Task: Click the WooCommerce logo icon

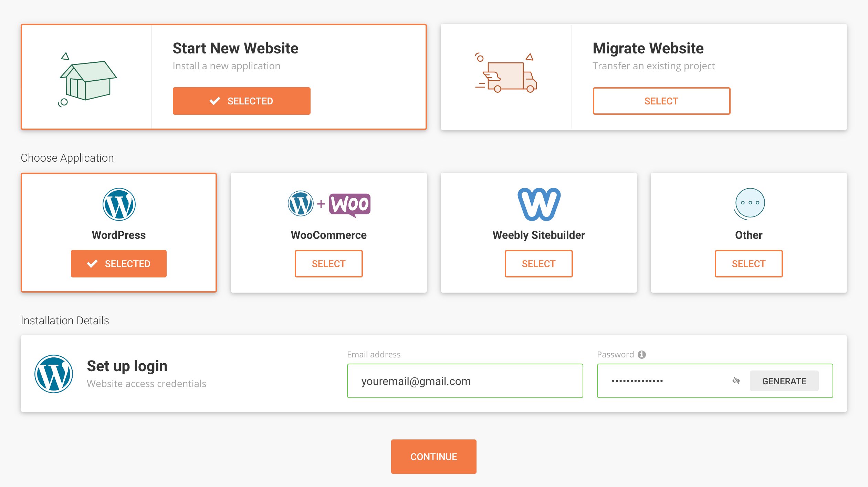Action: point(329,204)
